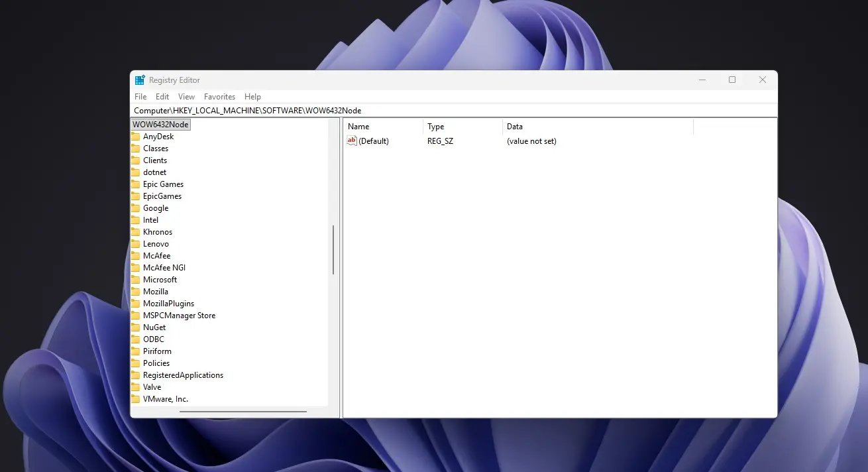Click the Valve folder icon
The height and width of the screenshot is (472, 868).
[x=135, y=387]
